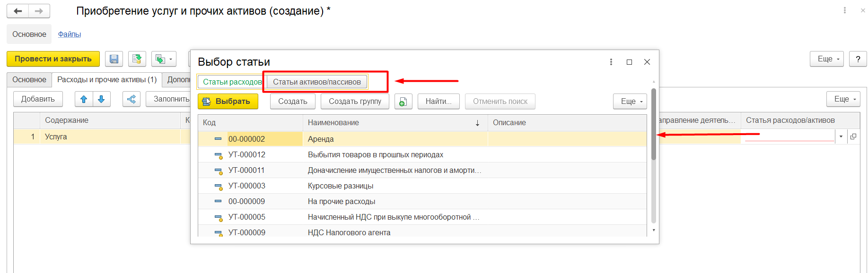The height and width of the screenshot is (273, 868).
Task: Click the Заполнить button
Action: point(169,99)
